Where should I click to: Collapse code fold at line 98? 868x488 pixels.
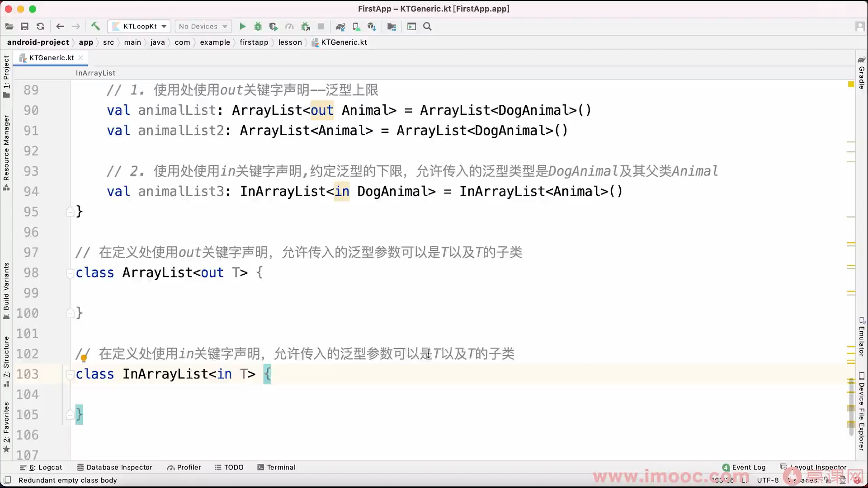(70, 273)
